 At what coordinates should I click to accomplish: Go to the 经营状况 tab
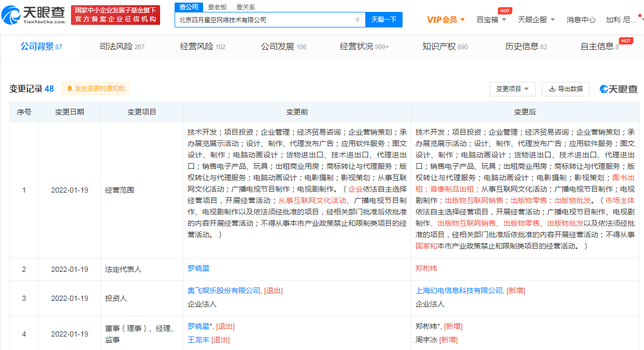click(364, 47)
